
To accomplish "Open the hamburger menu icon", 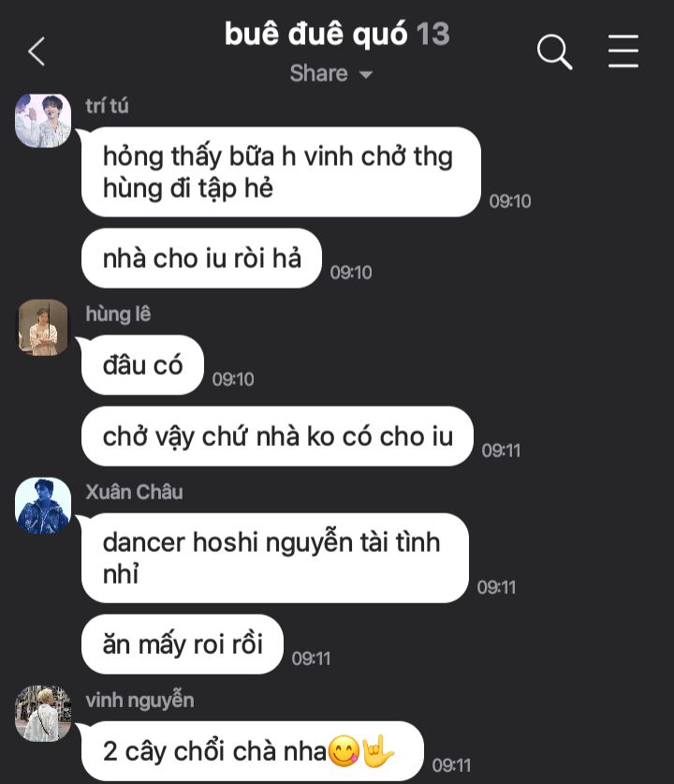I will (x=623, y=51).
